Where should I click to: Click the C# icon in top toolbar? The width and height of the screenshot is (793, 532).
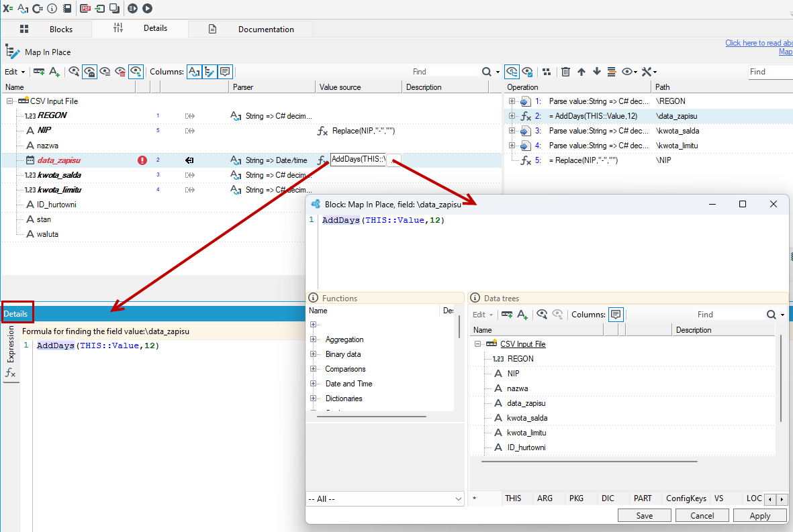click(38, 8)
